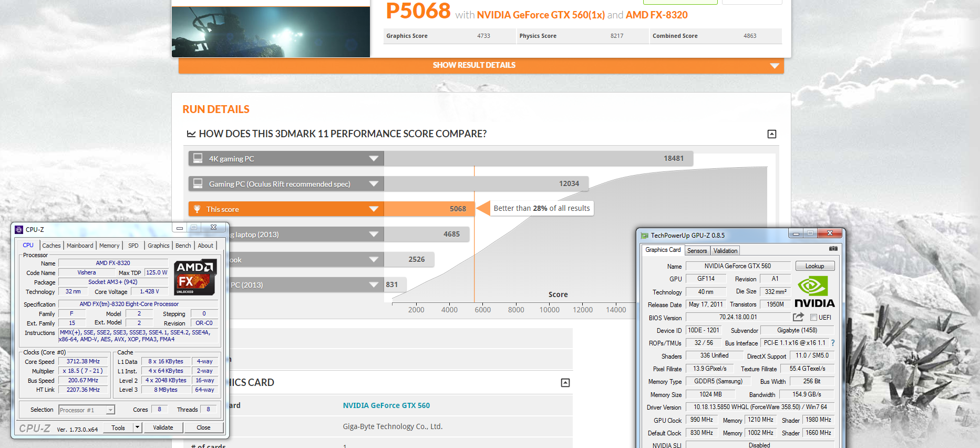Click the benchmark scene thumbnail image
The image size is (980, 448).
click(x=271, y=32)
